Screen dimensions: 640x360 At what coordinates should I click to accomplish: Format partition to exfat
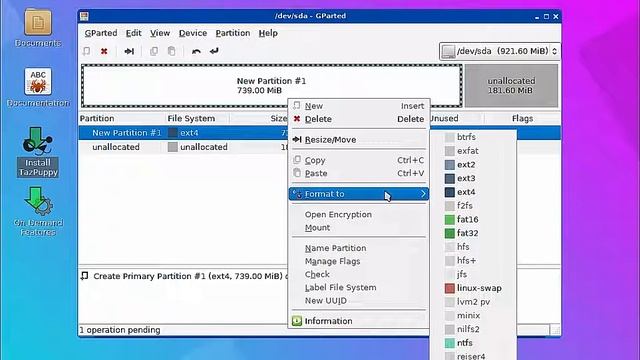(473, 151)
